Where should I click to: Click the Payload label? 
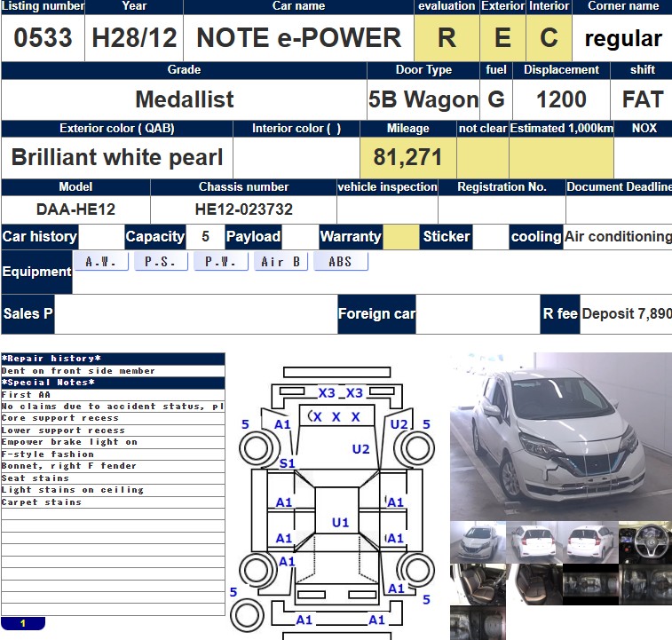pyautogui.click(x=253, y=237)
